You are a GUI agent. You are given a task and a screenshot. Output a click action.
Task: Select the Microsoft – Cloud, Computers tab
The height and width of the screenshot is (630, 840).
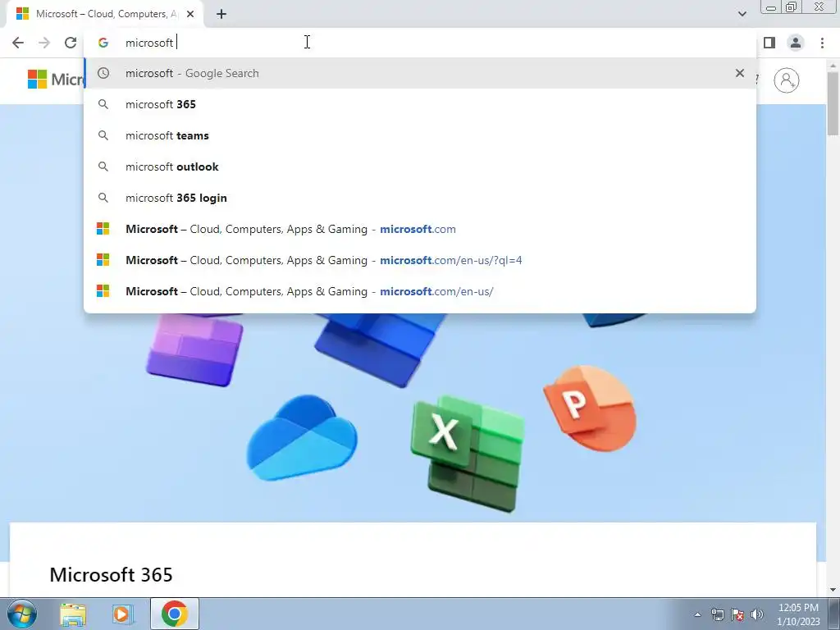105,15
